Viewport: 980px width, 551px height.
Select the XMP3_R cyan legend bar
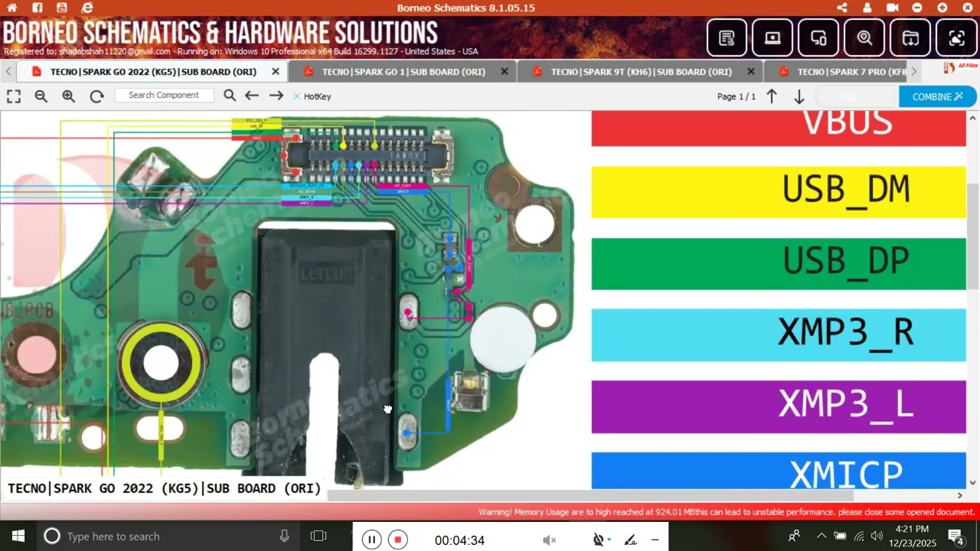tap(779, 335)
